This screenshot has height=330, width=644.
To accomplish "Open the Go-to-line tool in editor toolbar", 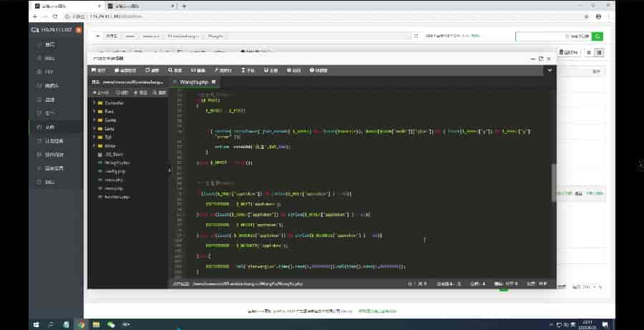I will click(x=224, y=70).
